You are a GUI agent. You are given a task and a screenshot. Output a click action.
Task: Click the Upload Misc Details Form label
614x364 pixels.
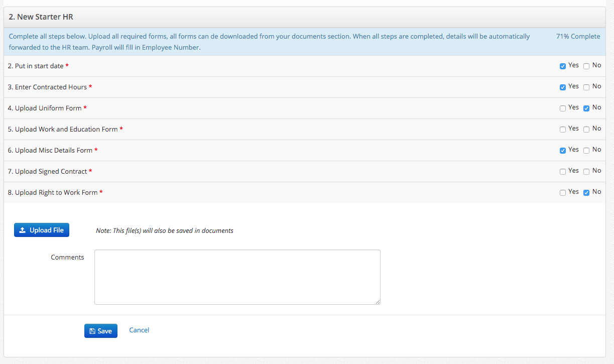tap(53, 151)
